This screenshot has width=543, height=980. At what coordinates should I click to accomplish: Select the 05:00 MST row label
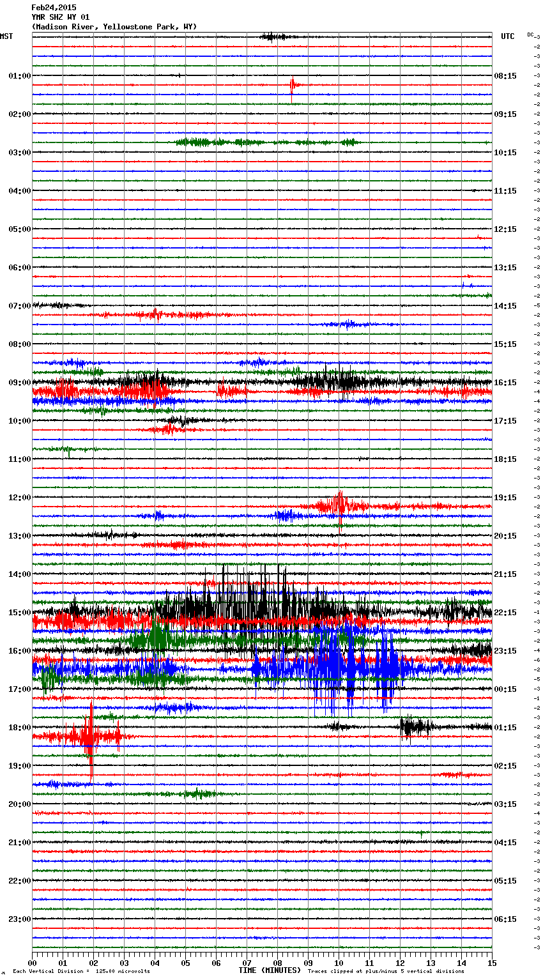point(20,229)
